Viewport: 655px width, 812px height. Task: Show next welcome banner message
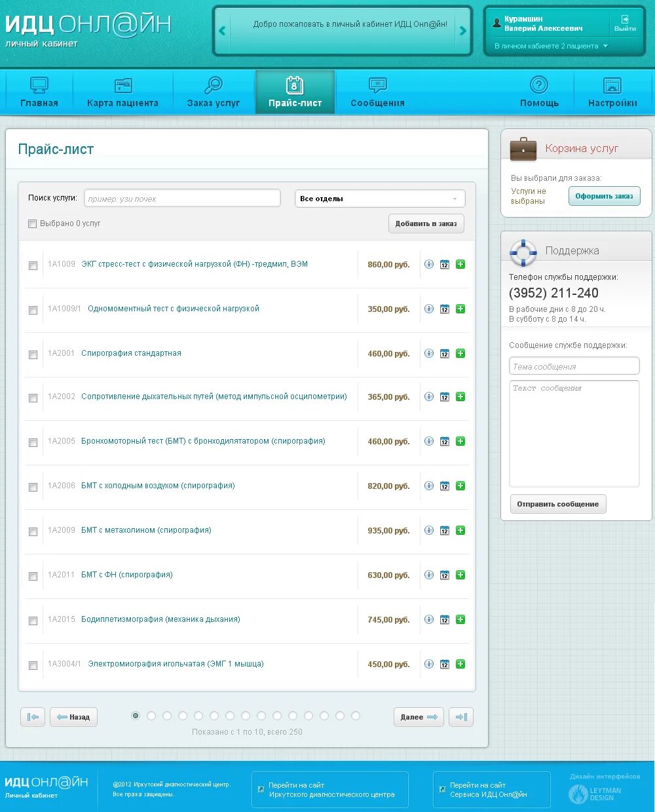coord(463,31)
